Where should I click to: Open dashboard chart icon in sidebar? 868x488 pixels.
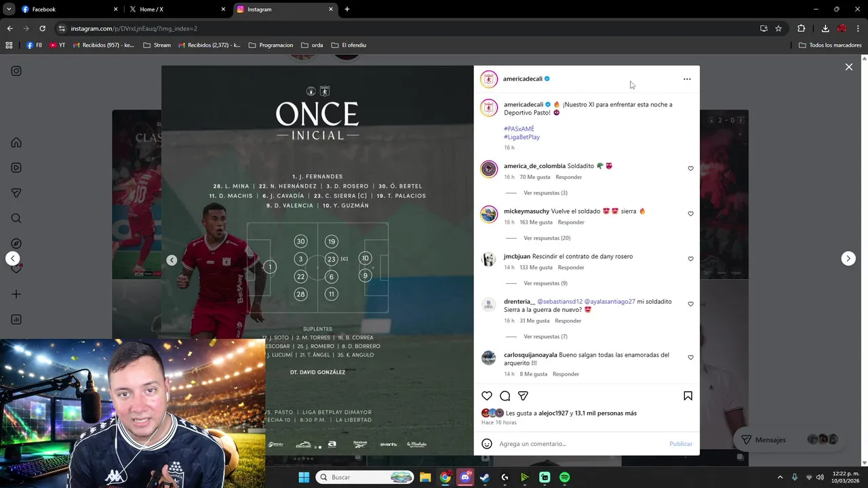[16, 319]
